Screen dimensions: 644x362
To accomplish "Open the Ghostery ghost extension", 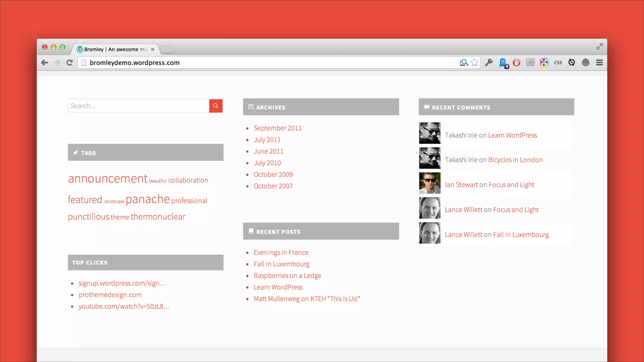I will tap(503, 63).
